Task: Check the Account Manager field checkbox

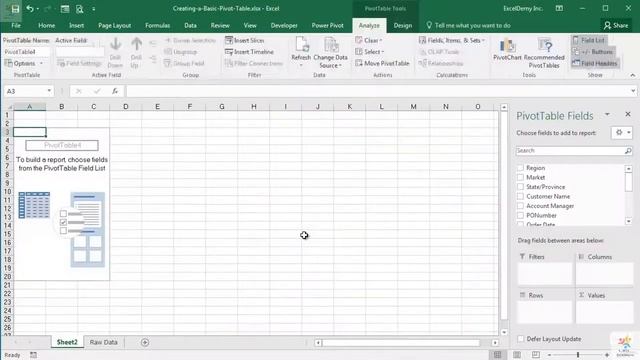Action: click(x=520, y=206)
